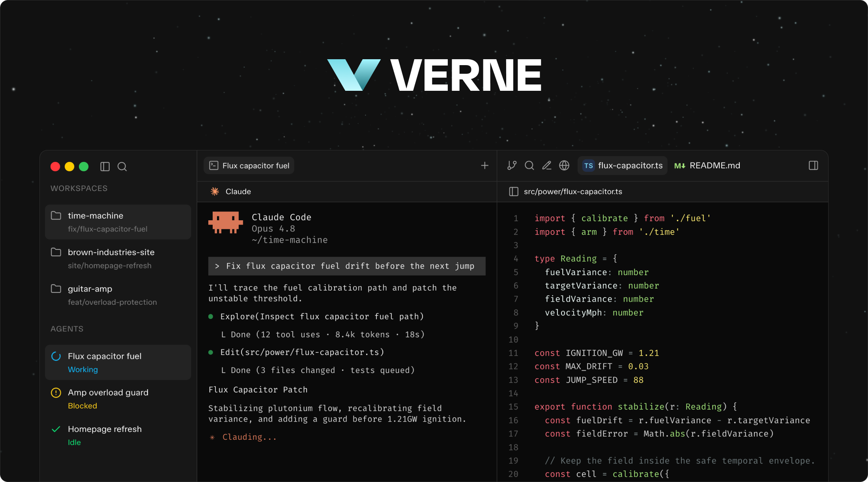The image size is (868, 482).
Task: Select the prompt 'Fix flux capacitor fuel drift'
Action: [x=347, y=266]
